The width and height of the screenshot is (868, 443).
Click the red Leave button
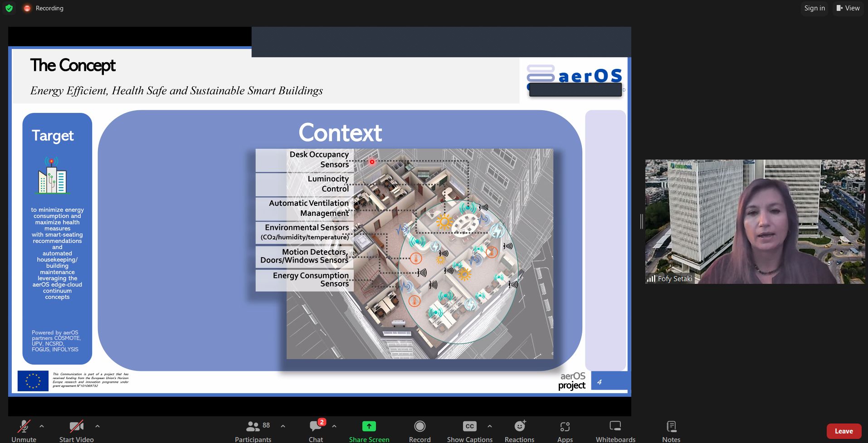(844, 431)
